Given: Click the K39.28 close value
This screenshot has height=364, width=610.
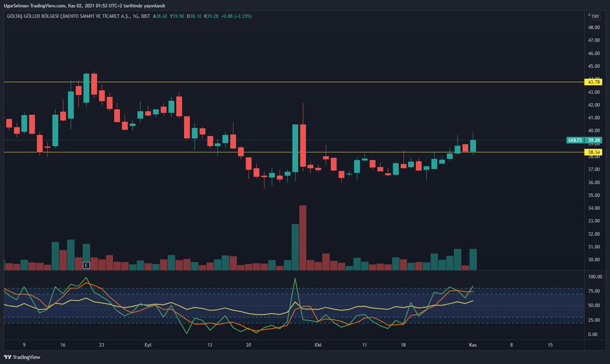Looking at the screenshot, I should pyautogui.click(x=212, y=16).
